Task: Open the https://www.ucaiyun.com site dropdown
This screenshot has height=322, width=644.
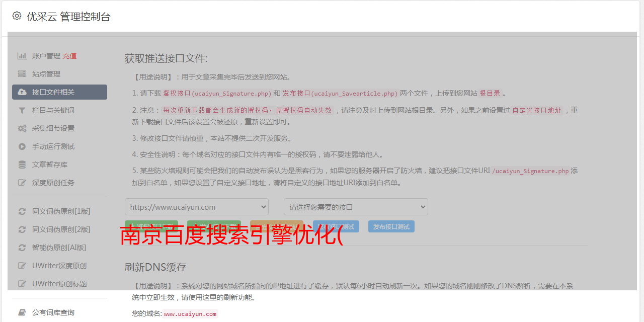Action: pyautogui.click(x=197, y=207)
